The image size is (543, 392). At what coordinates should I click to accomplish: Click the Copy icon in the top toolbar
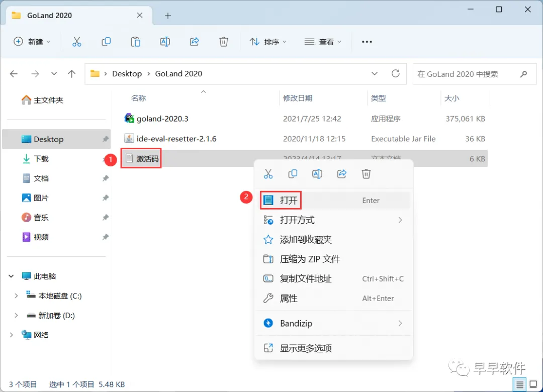[x=106, y=42]
